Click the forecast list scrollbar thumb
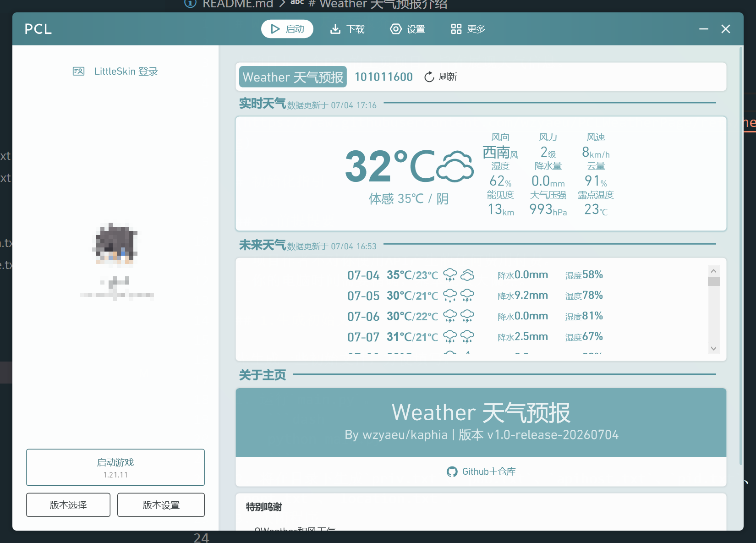 [713, 281]
